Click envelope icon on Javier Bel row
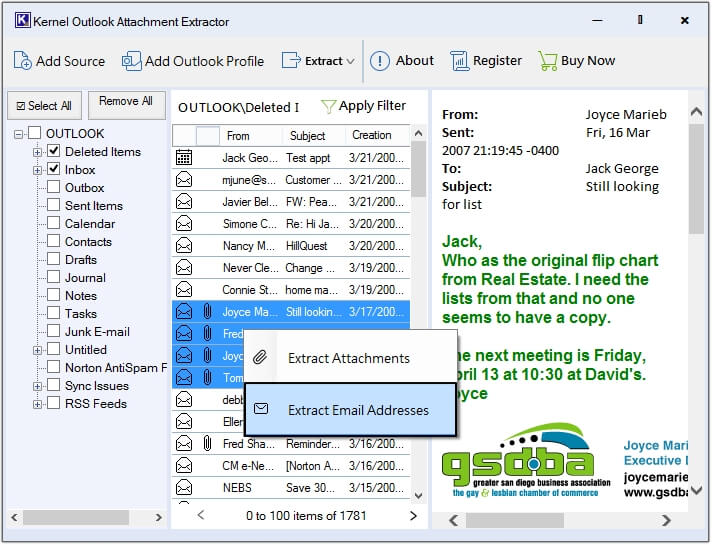Viewport: 712px width, 545px height. [184, 202]
